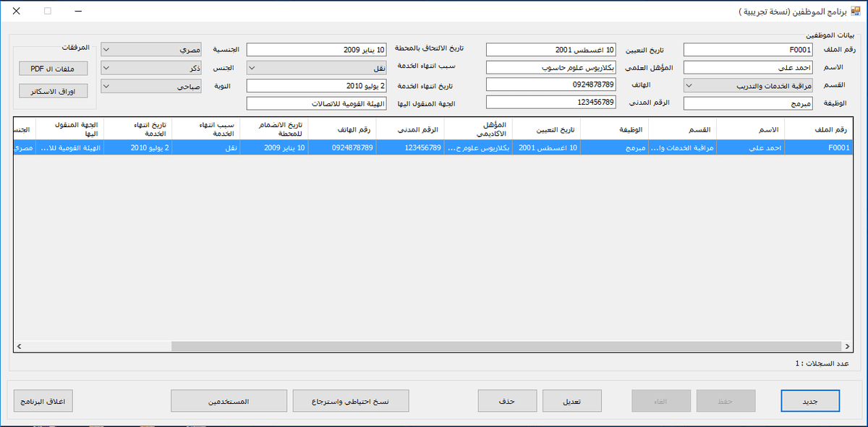868x427 pixels.
Task: Click the جديد (New) button
Action: [x=810, y=400]
